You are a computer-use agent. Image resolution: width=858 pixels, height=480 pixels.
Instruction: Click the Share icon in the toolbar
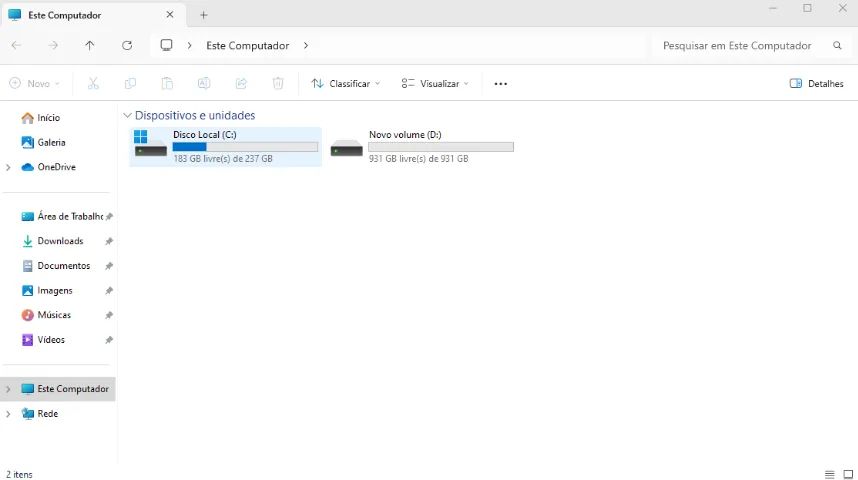(241, 83)
